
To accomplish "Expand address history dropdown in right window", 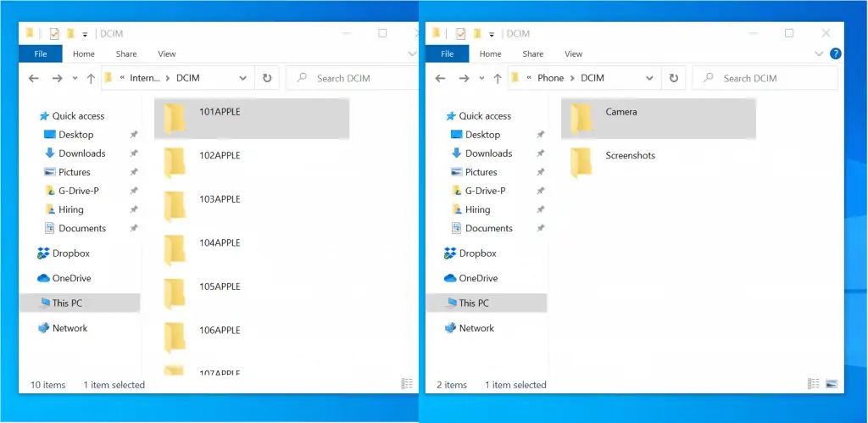I will (x=649, y=78).
